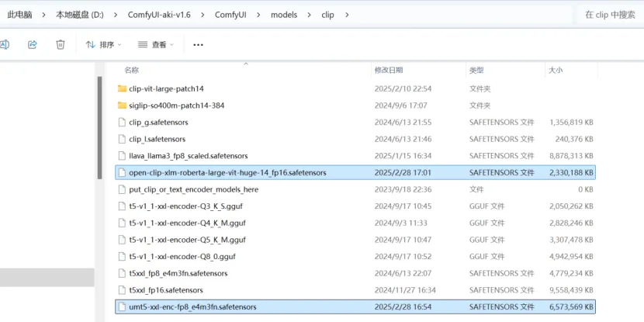The width and height of the screenshot is (644, 322).
Task: Click the 在 clip 中搜索 search box
Action: pos(610,15)
